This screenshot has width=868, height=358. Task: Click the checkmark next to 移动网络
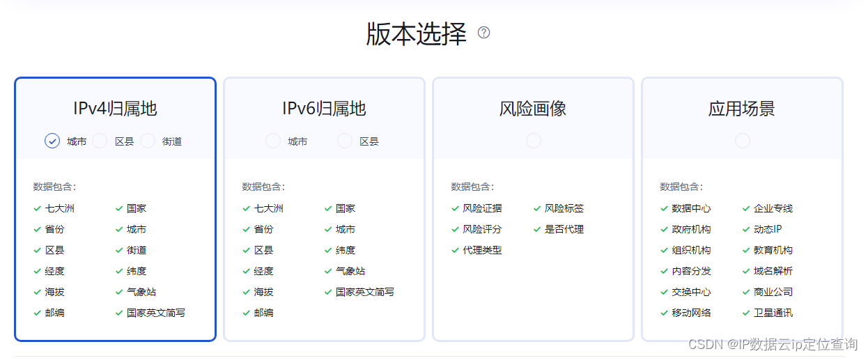click(x=665, y=313)
